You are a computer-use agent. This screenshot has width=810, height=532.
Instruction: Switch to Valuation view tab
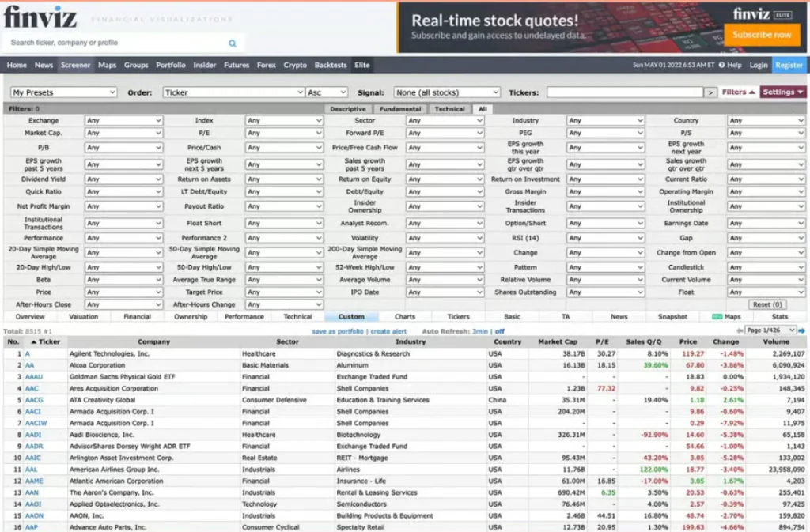point(84,317)
